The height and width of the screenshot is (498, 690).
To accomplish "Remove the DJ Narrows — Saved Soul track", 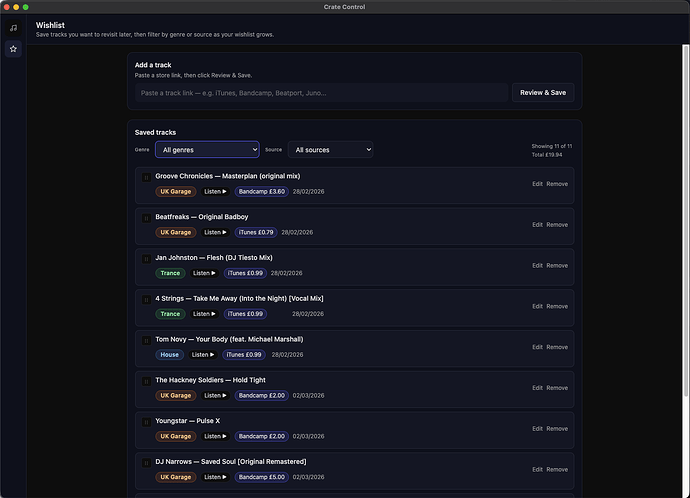I will click(x=557, y=469).
